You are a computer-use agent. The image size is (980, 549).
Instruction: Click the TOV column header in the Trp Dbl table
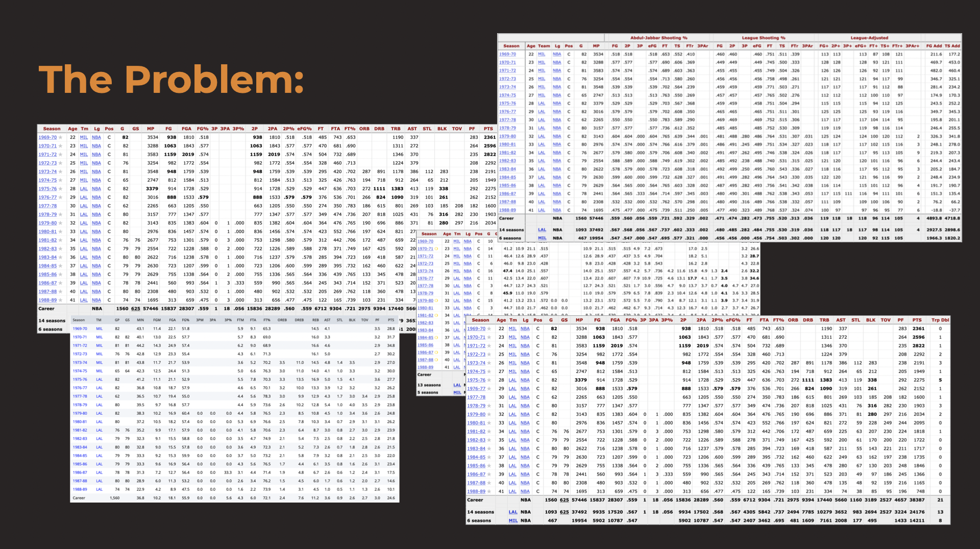pos(886,320)
